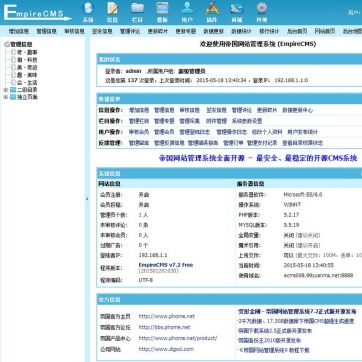Click folder icon of 独立页面
The height and width of the screenshot is (362, 362).
tap(13, 97)
